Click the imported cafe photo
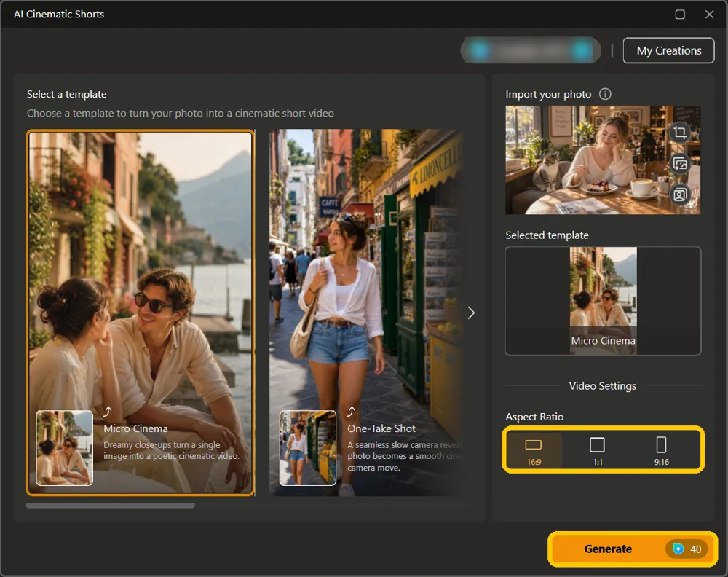 point(603,160)
